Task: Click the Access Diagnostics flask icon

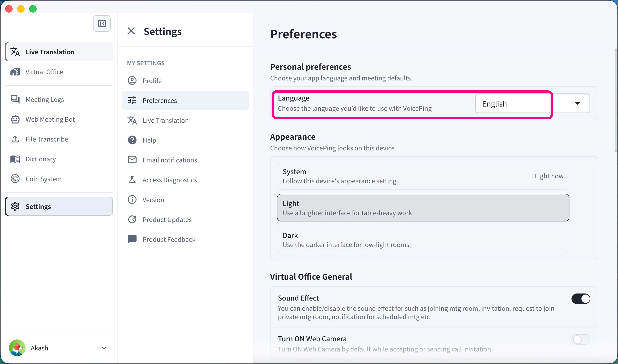Action: click(132, 180)
